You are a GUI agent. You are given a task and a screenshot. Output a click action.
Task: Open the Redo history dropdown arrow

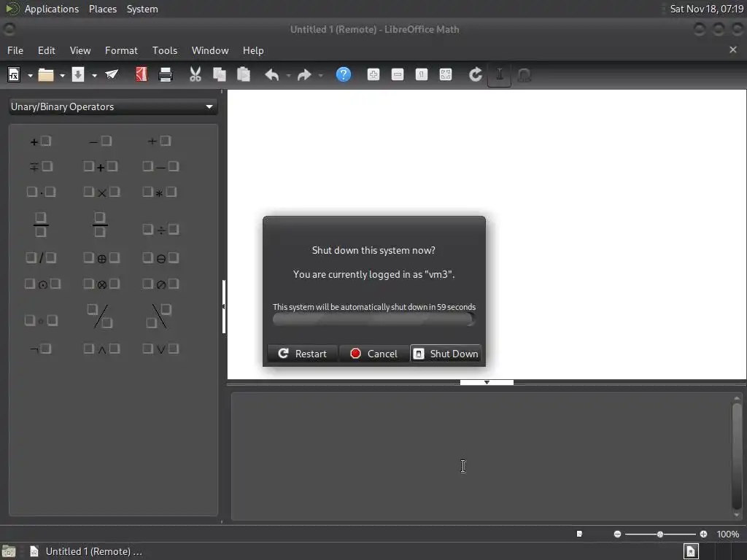(321, 75)
